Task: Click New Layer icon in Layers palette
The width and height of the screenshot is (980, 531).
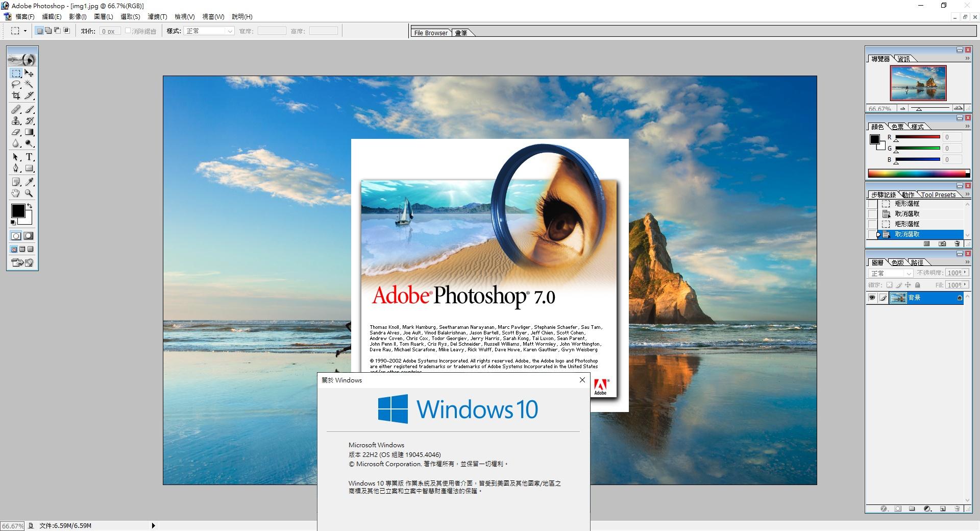Action: [x=942, y=509]
